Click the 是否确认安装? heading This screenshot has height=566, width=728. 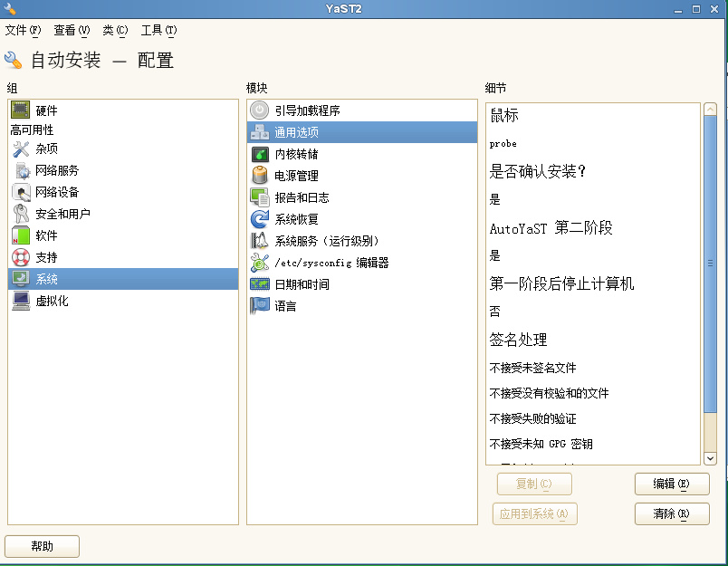(x=537, y=171)
